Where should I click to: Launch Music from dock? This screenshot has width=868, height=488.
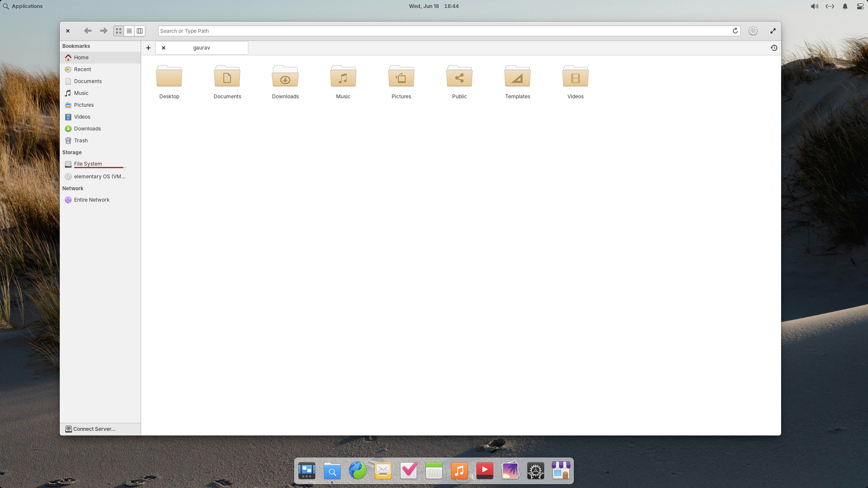(459, 471)
